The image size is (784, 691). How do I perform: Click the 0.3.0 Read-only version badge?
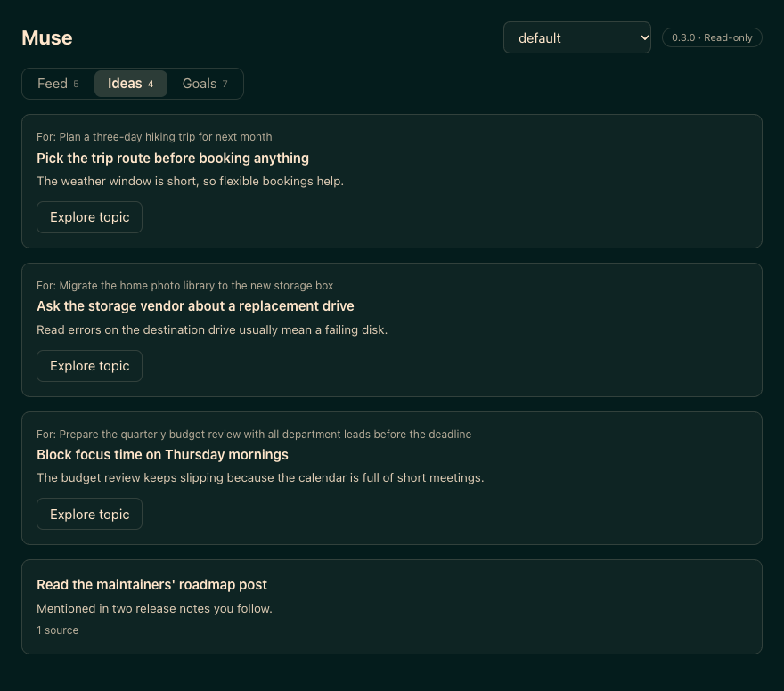point(712,37)
